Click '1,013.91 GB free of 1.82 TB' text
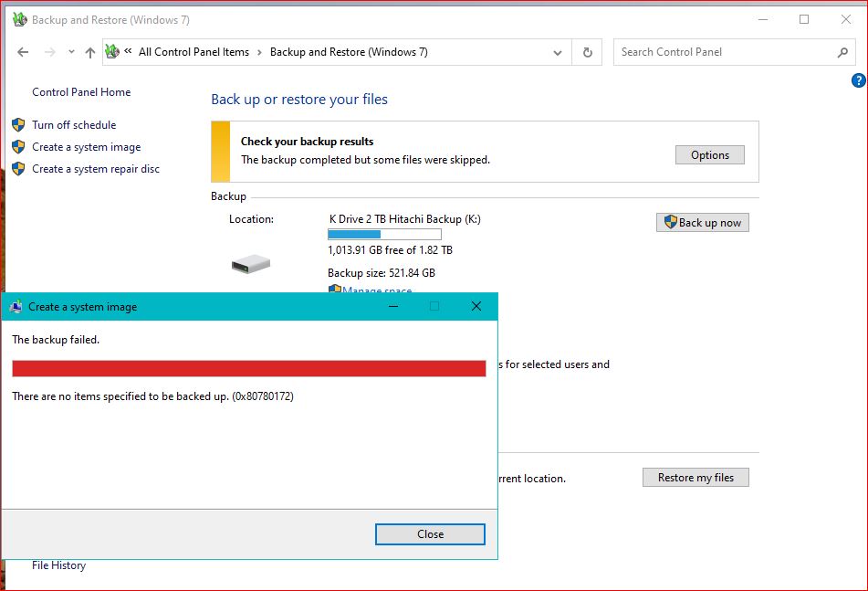Image resolution: width=868 pixels, height=591 pixels. point(391,249)
